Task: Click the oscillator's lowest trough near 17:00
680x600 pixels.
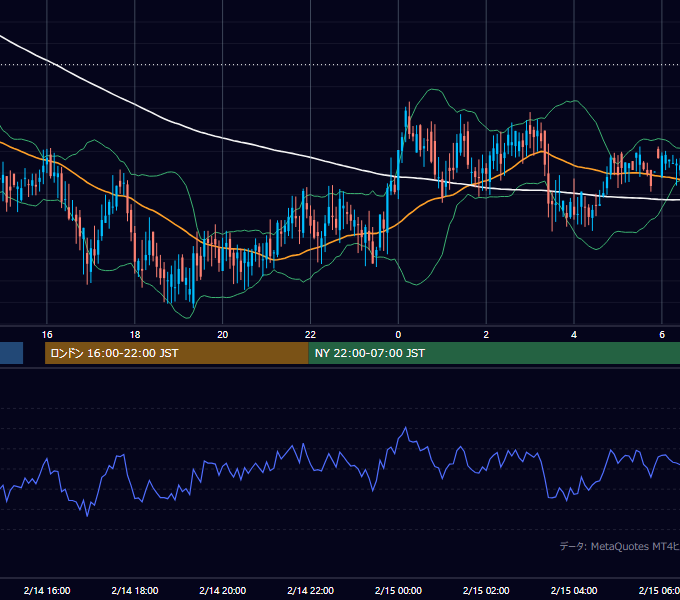Action: [x=87, y=515]
